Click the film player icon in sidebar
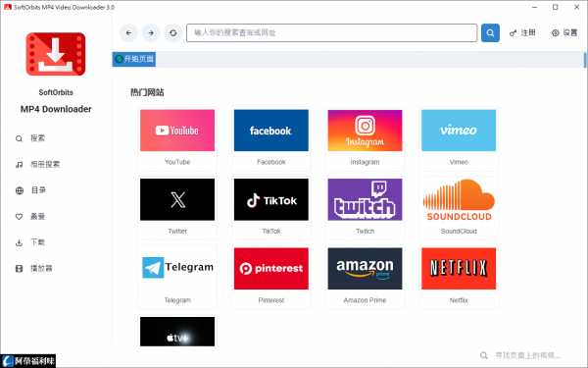The width and height of the screenshot is (588, 368). pos(20,269)
